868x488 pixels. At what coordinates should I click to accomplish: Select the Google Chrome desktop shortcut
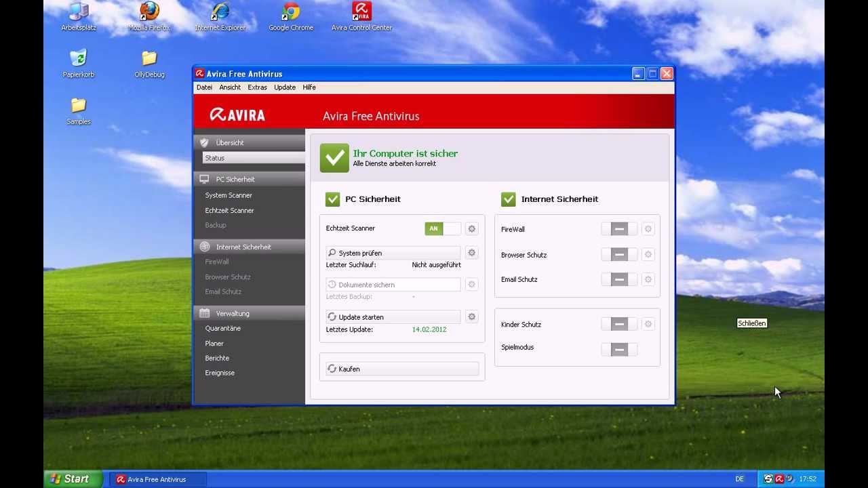(291, 16)
